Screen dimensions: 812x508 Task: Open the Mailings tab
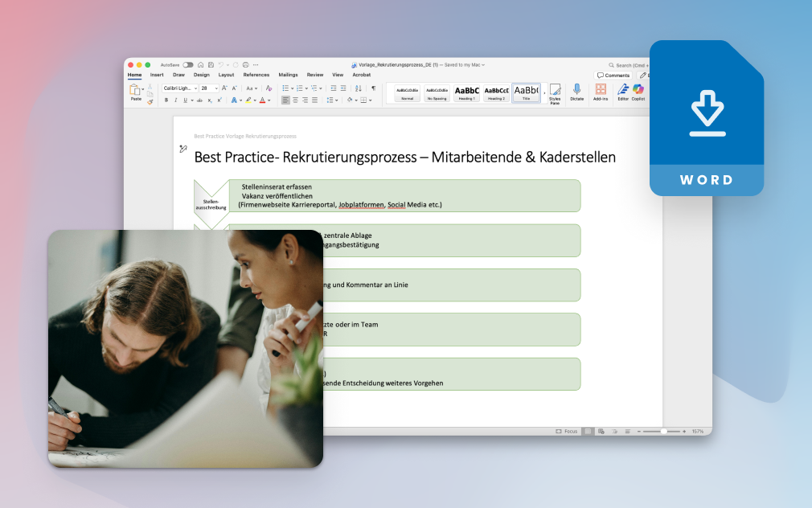(x=288, y=75)
